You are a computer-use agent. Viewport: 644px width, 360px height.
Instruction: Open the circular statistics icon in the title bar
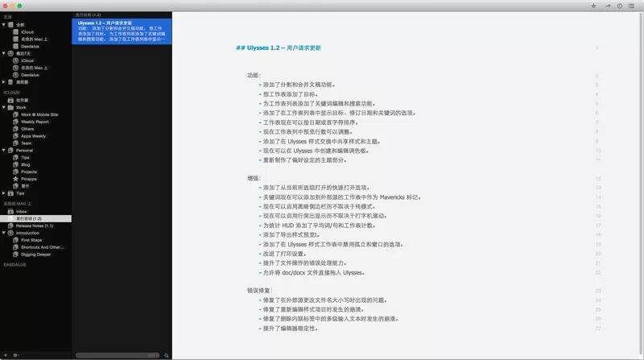coord(620,6)
